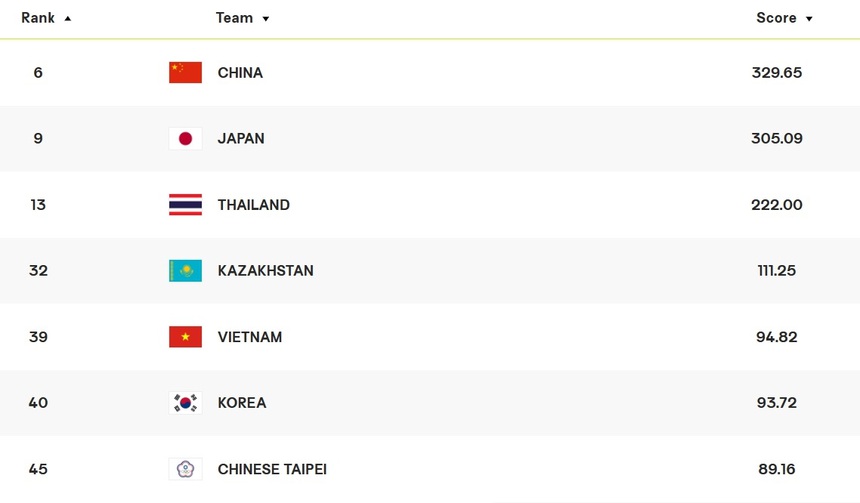Select the THAILAND team name
This screenshot has height=503, width=860.
pyautogui.click(x=254, y=205)
